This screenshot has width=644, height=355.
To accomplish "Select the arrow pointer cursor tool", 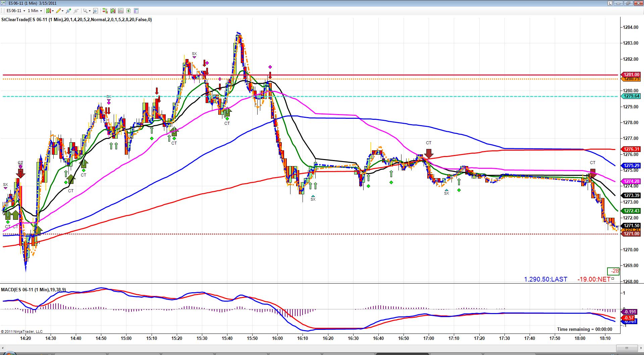I will 86,11.
